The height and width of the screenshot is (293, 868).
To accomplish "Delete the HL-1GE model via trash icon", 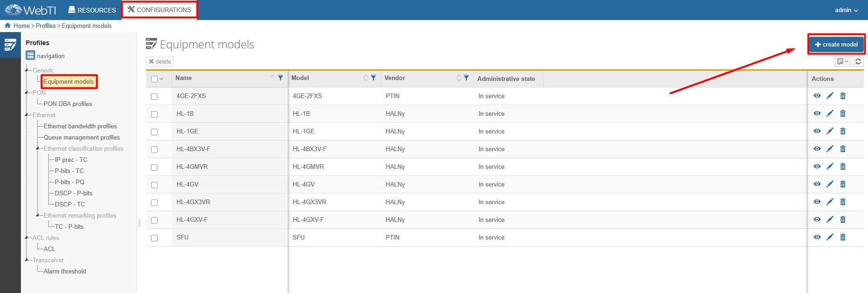I will point(843,131).
